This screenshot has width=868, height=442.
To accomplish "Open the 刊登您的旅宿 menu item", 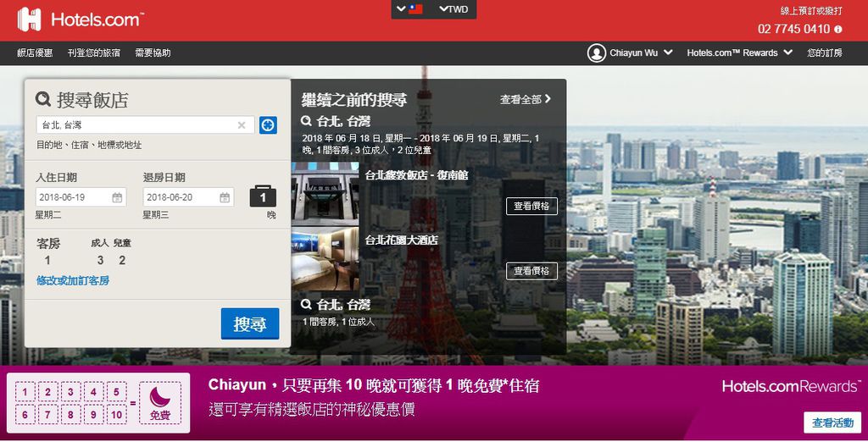I will click(93, 52).
